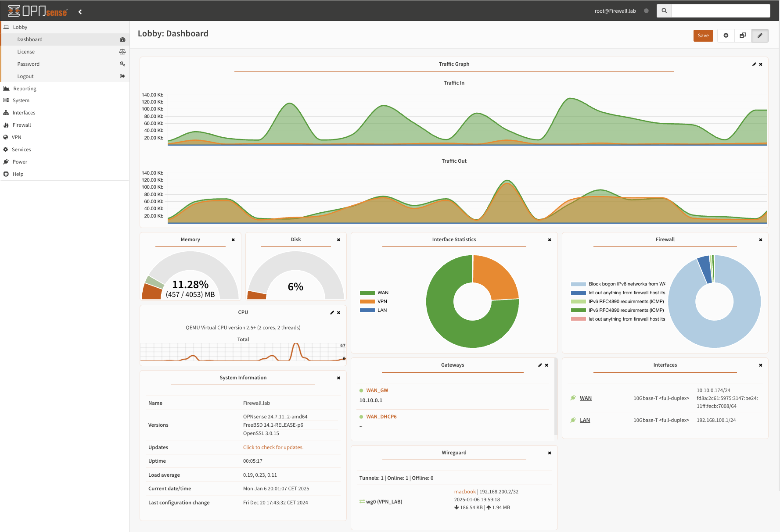Click the OPNsense logo
The width and height of the screenshot is (780, 532).
click(x=38, y=11)
